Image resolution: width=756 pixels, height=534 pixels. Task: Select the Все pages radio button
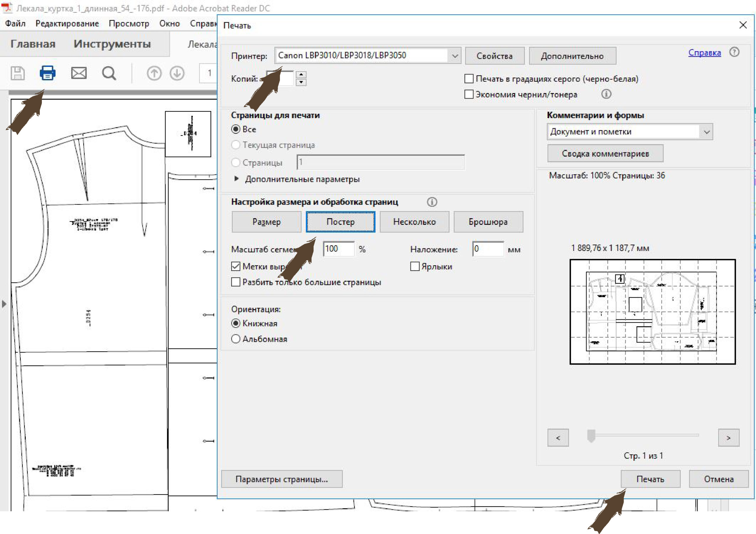click(x=236, y=129)
